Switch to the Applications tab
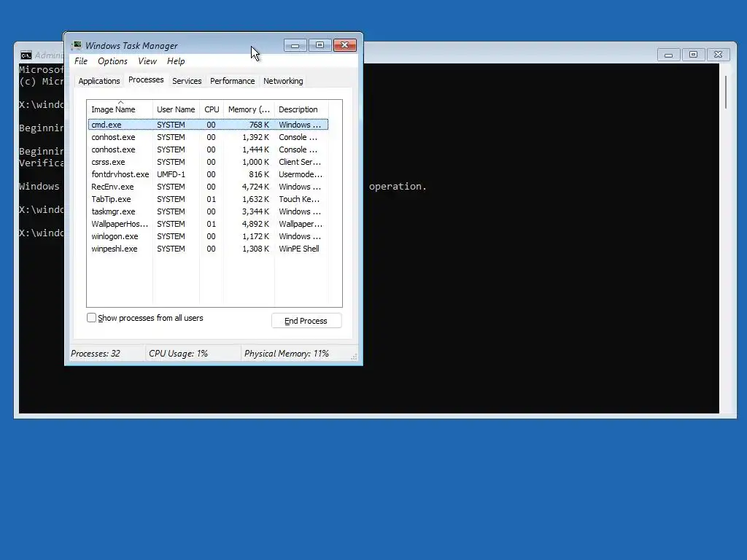747x560 pixels. coord(99,81)
